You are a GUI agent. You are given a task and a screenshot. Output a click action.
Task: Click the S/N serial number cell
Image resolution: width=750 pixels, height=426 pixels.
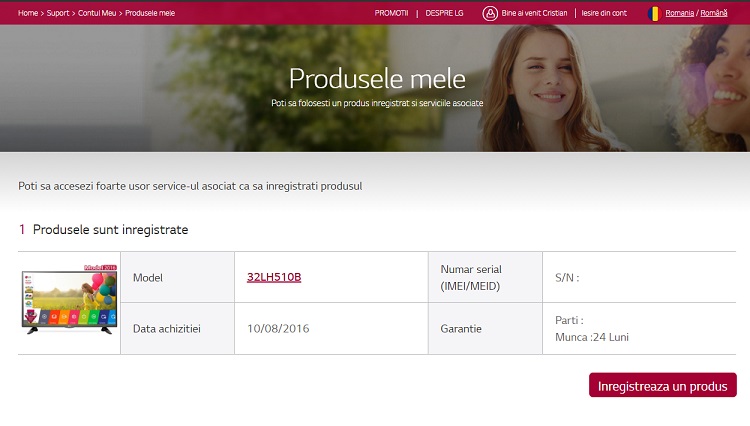[567, 277]
